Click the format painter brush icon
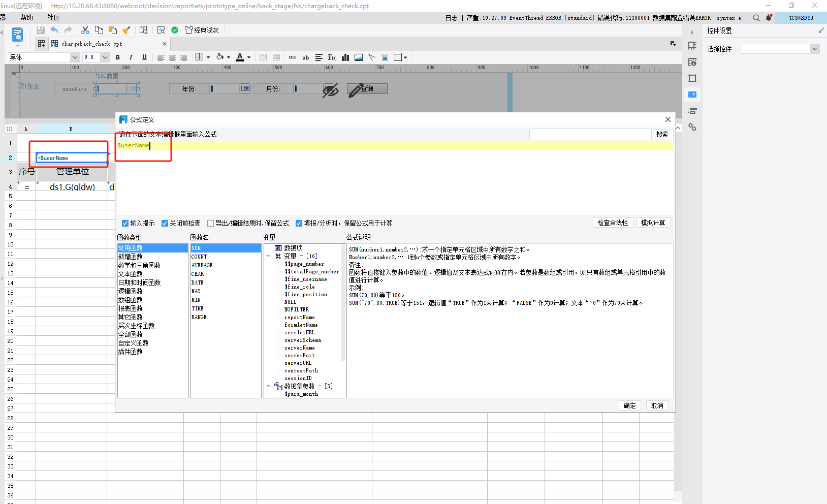Image resolution: width=827 pixels, height=504 pixels. click(x=126, y=30)
